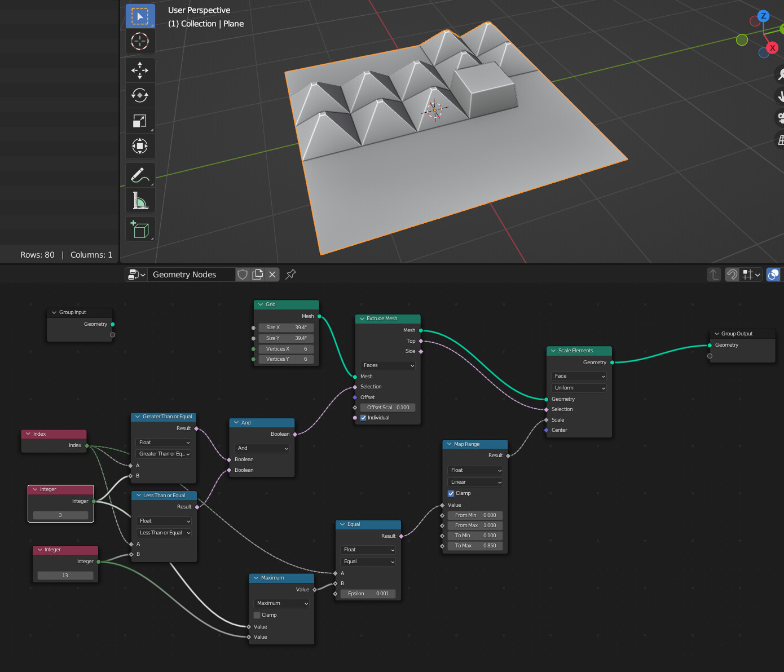Activate the Annotate tool
The height and width of the screenshot is (672, 784).
(x=140, y=175)
